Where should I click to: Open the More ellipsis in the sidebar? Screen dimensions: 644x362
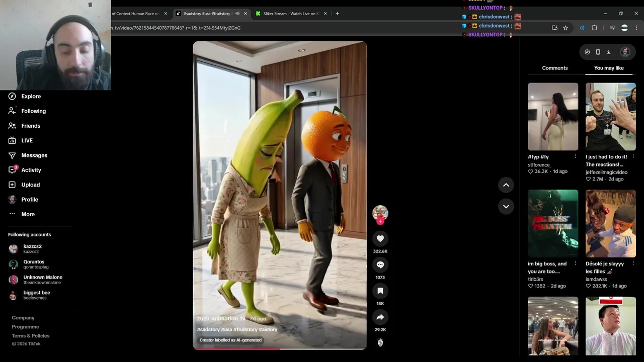click(12, 214)
